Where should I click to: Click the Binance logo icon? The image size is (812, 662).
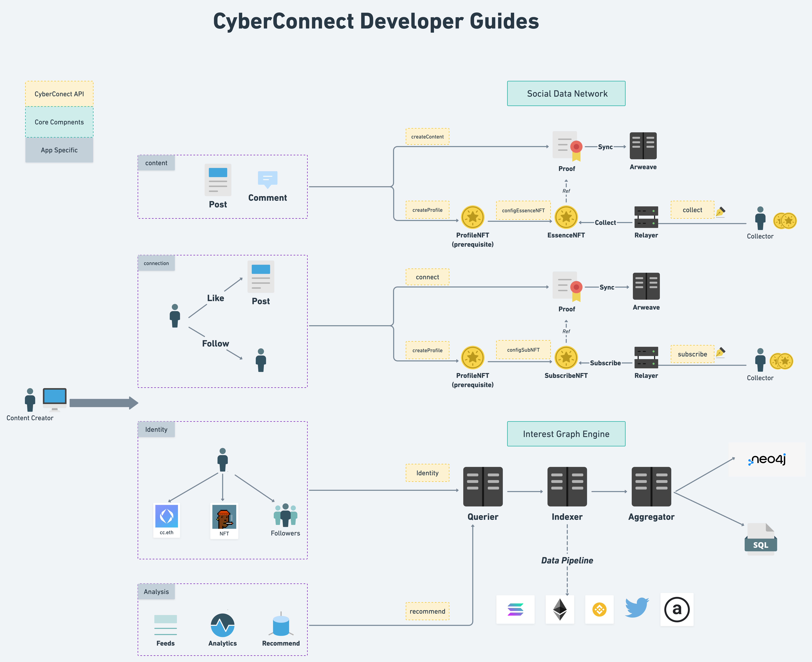click(599, 609)
